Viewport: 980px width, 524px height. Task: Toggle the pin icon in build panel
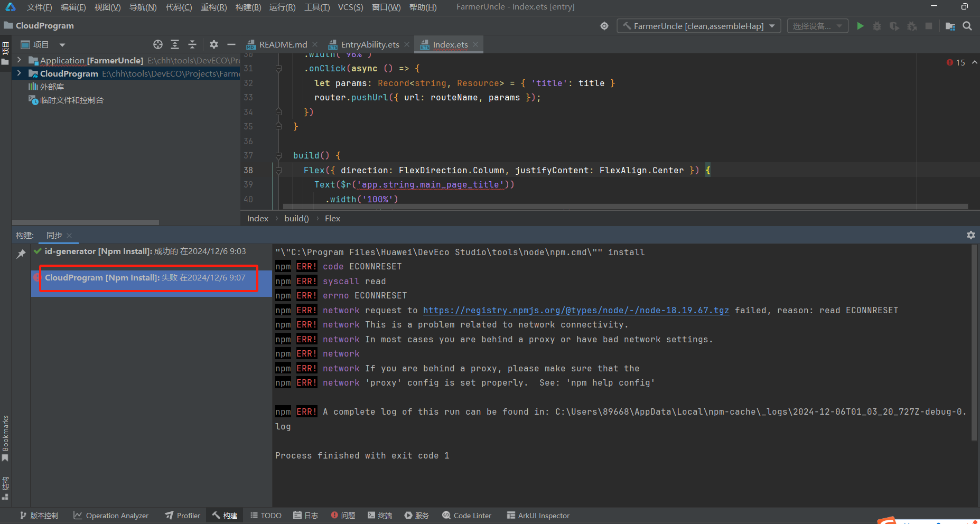(x=21, y=254)
